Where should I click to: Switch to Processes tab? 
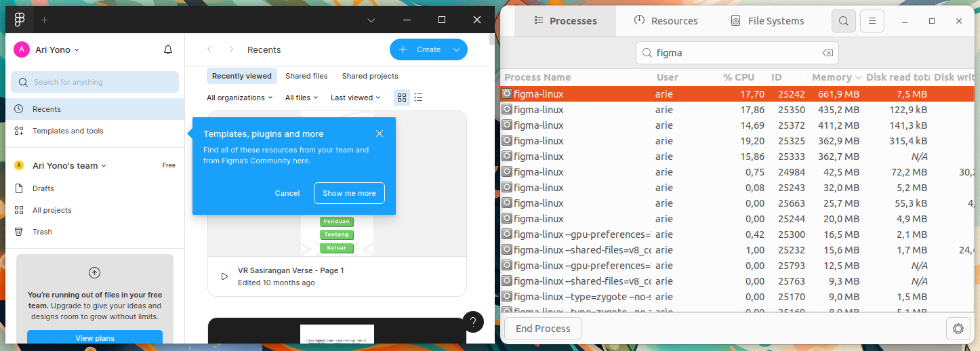(565, 21)
